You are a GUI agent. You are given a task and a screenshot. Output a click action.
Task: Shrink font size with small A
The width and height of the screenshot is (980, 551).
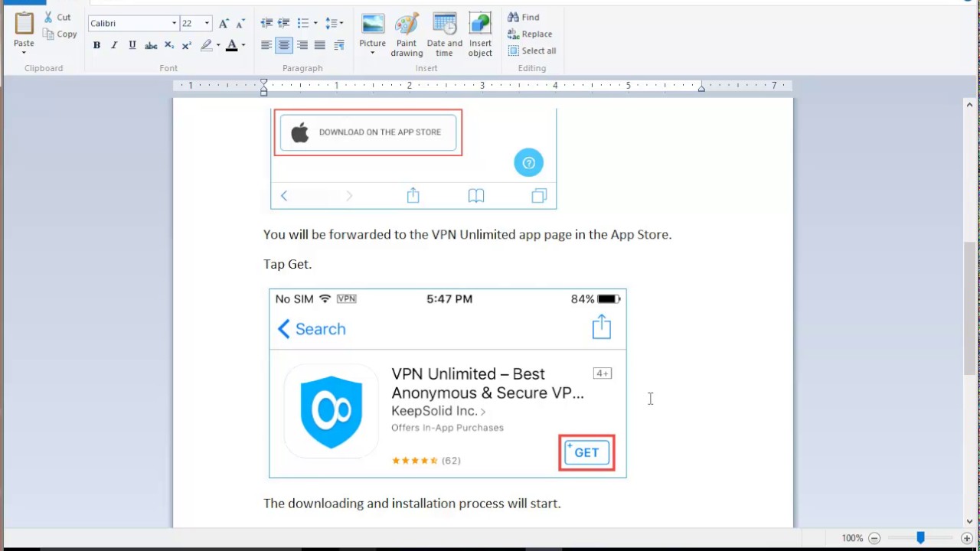click(x=239, y=24)
